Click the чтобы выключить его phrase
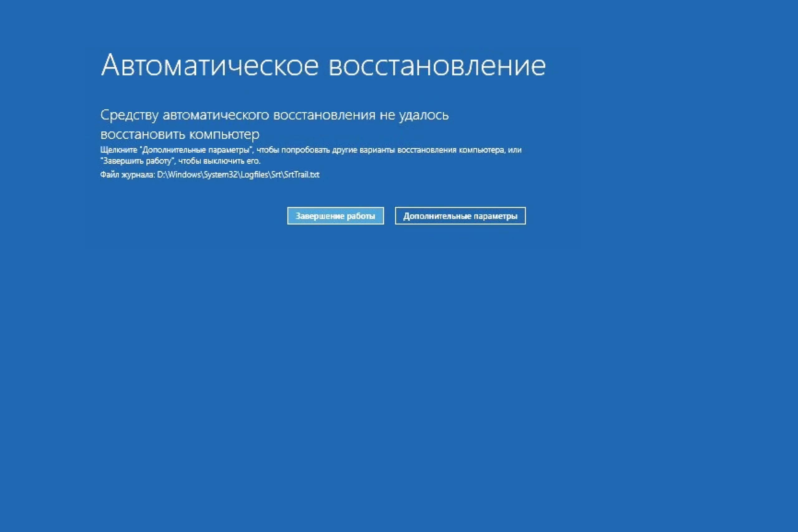Viewport: 798px width, 532px height. click(x=219, y=161)
